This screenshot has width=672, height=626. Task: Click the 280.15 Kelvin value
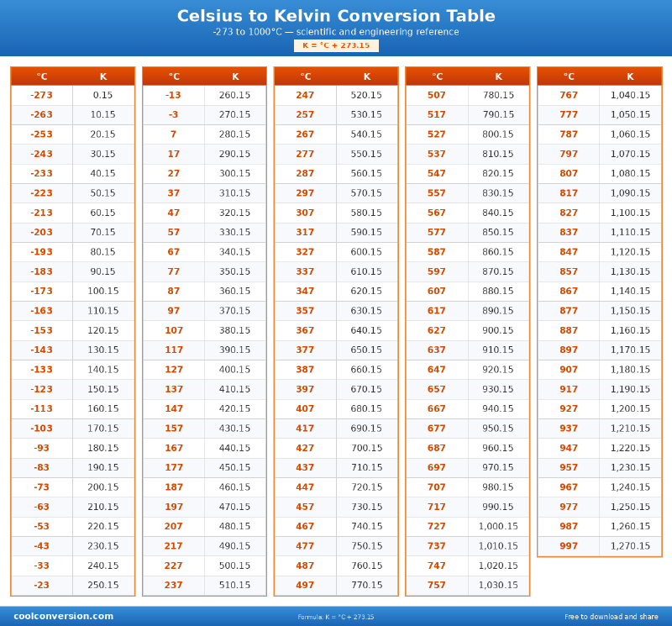point(235,134)
